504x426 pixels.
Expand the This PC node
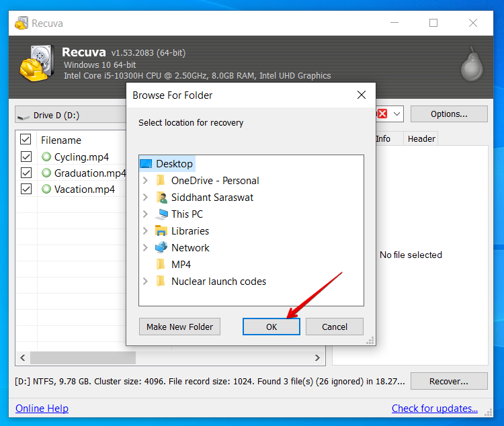(x=145, y=214)
